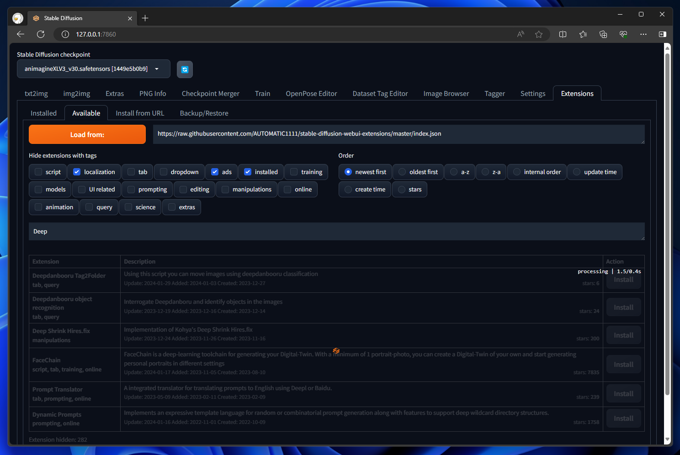Reload the page with refresh icon
Screen dimensions: 680x455
(x=41, y=34)
